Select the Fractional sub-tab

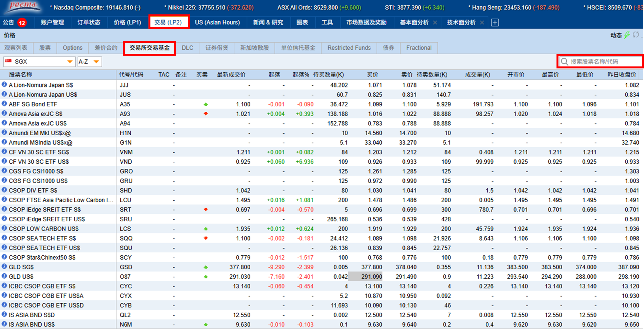(x=419, y=48)
